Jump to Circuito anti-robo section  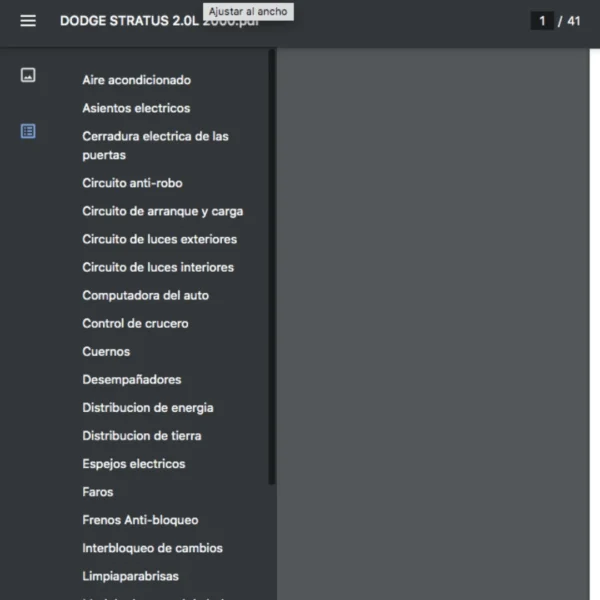[x=132, y=183]
